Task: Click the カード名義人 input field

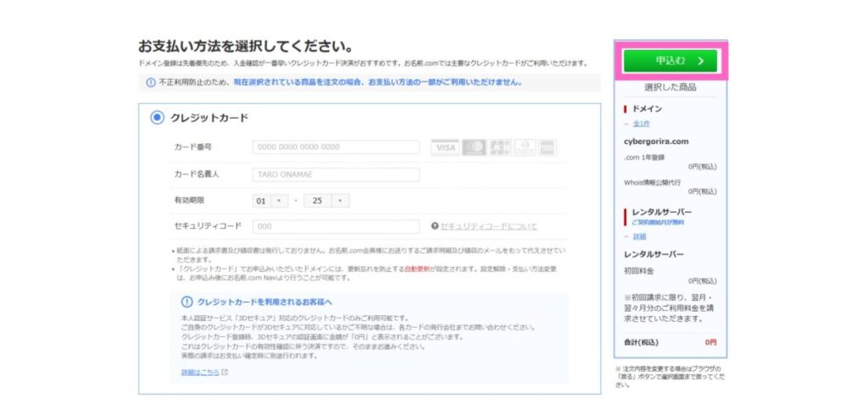Action: point(336,174)
